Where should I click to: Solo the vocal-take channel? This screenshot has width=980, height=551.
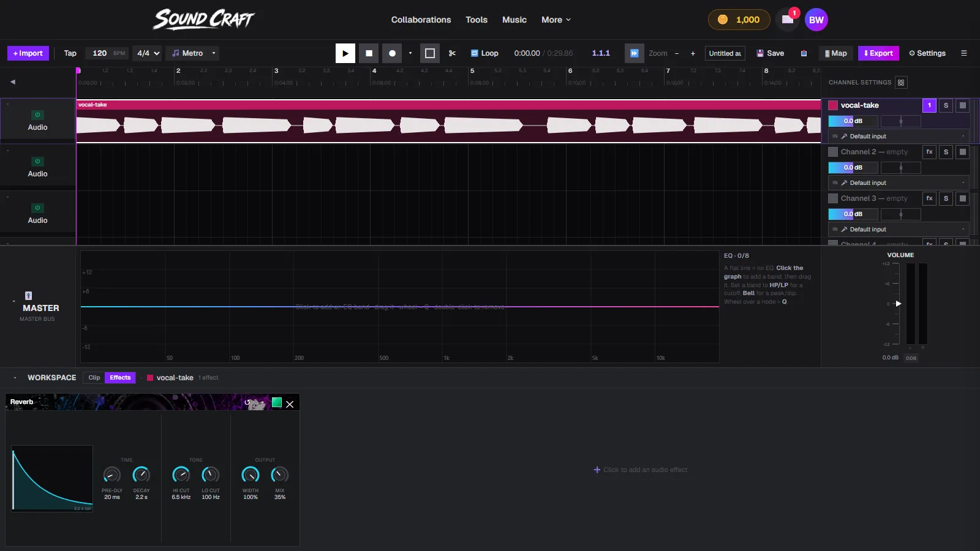[x=946, y=105]
